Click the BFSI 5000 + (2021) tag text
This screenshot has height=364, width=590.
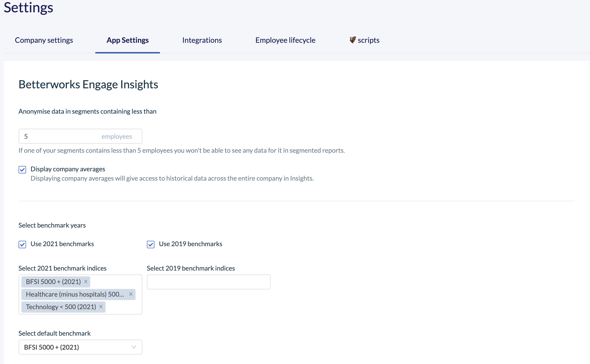(x=53, y=282)
